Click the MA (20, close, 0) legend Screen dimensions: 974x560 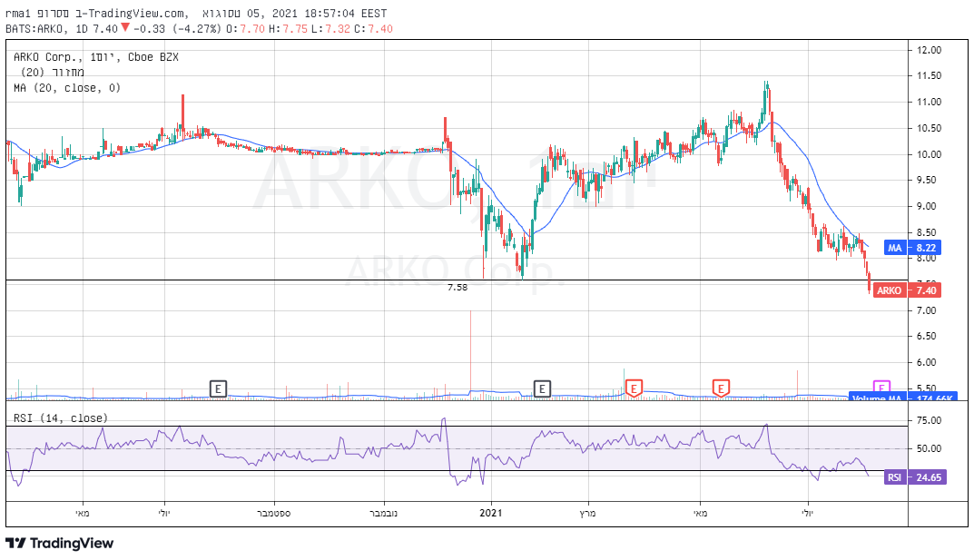[x=67, y=88]
